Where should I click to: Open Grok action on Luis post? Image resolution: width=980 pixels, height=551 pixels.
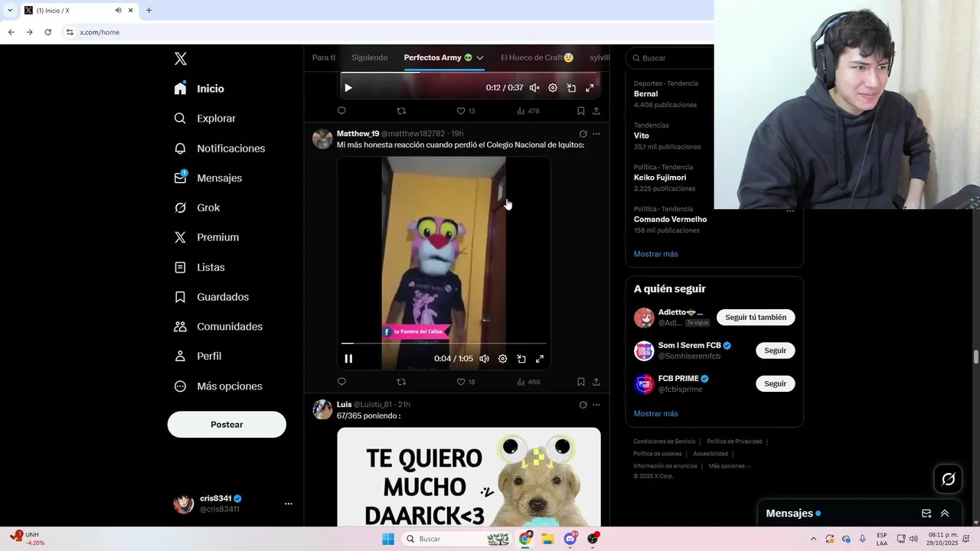point(583,405)
